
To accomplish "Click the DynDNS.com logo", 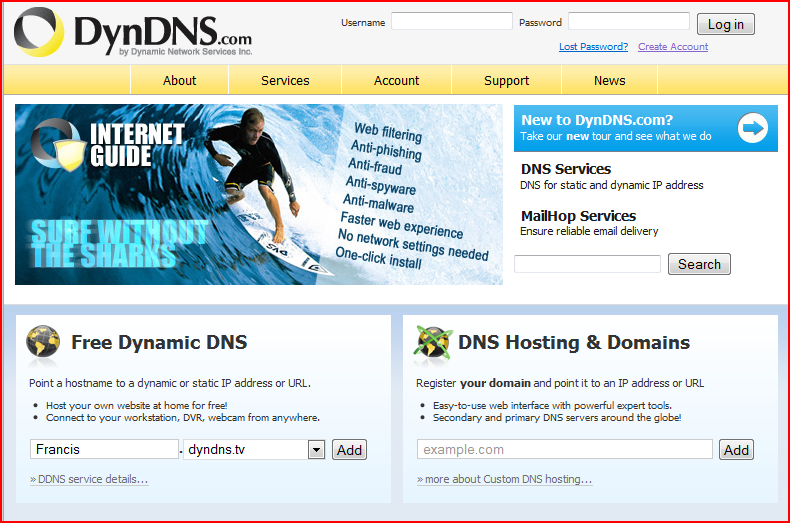I will [133, 32].
